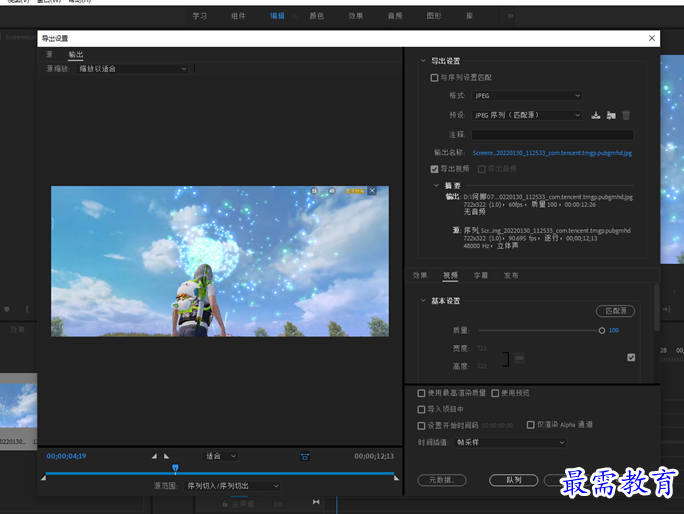The height and width of the screenshot is (514, 684).
Task: Open the captions tab
Action: [481, 275]
